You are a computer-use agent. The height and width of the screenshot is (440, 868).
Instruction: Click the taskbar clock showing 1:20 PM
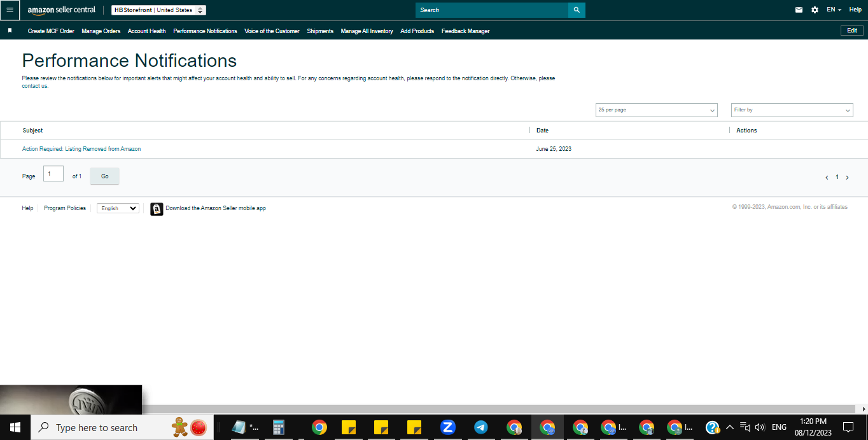[813, 427]
